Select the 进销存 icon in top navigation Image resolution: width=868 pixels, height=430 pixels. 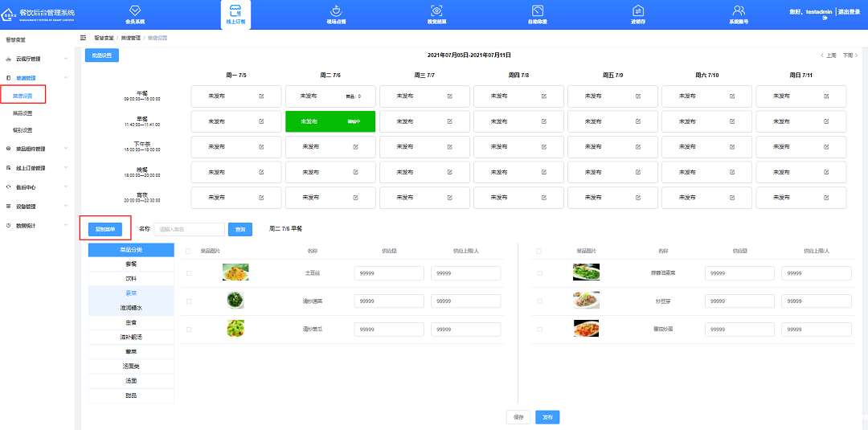[638, 11]
